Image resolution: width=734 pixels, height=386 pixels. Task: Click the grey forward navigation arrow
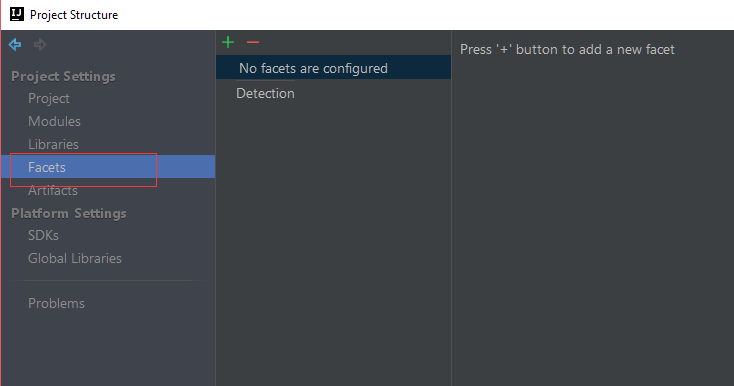click(40, 44)
